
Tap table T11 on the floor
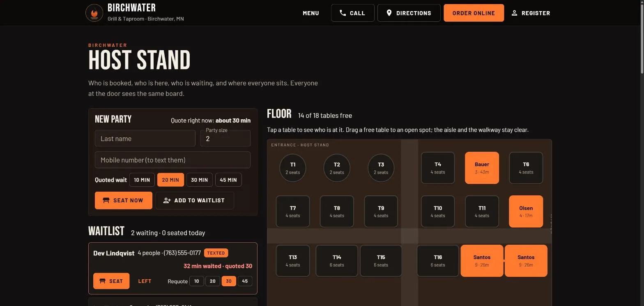[x=482, y=211]
